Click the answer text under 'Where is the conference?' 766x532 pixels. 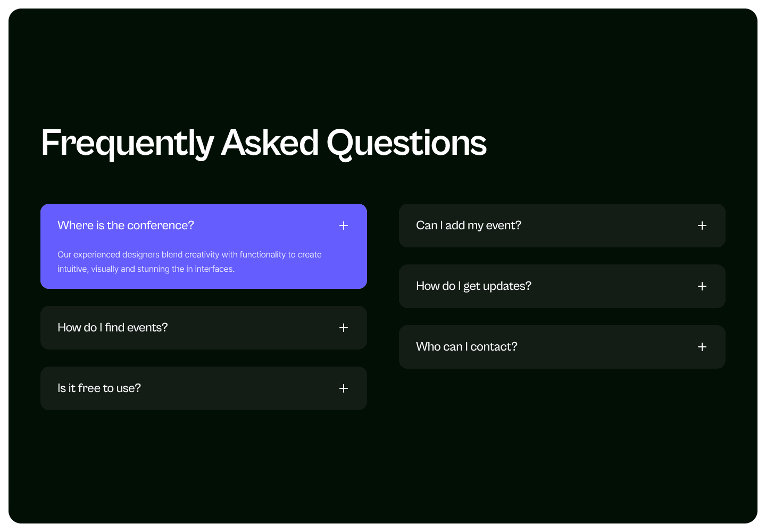[189, 262]
